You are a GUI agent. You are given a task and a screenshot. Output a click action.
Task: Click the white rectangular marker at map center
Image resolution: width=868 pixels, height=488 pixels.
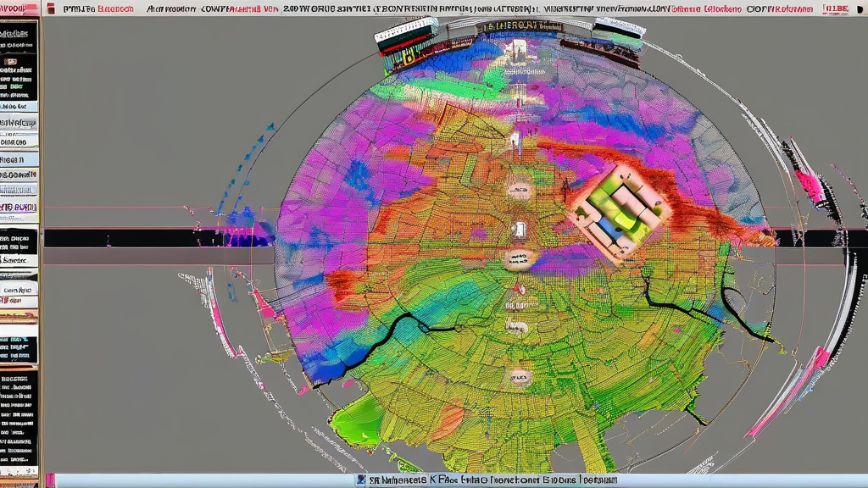(x=520, y=229)
